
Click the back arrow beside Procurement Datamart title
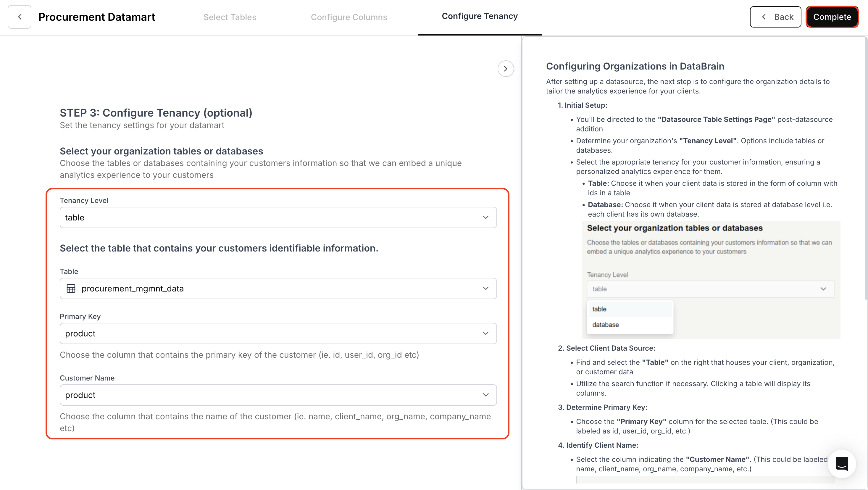coord(19,17)
